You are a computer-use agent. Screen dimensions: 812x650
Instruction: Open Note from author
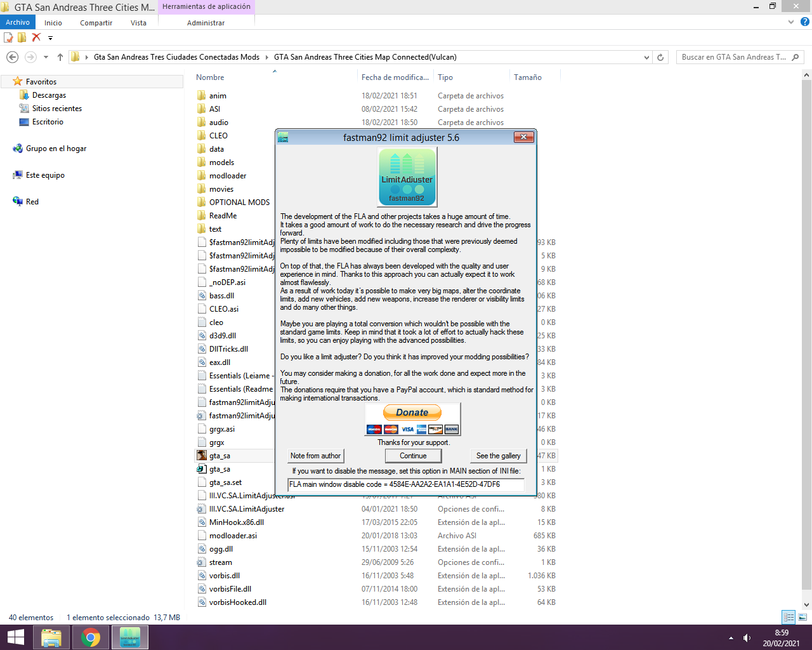tap(315, 456)
